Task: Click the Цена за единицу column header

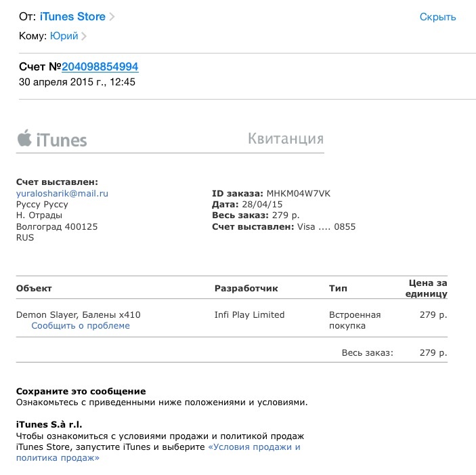Action: coord(427,289)
